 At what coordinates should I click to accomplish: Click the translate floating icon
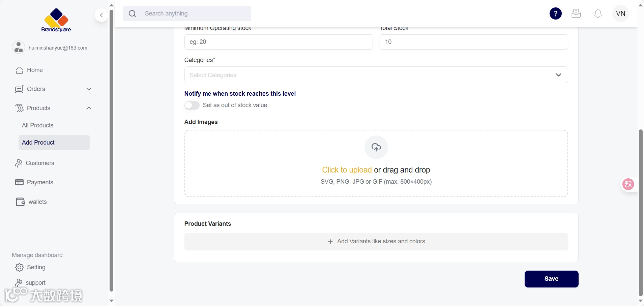pyautogui.click(x=628, y=184)
